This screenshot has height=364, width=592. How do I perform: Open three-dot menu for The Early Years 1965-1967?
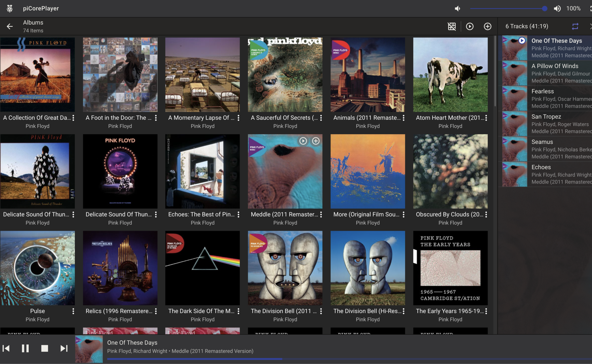tap(486, 311)
